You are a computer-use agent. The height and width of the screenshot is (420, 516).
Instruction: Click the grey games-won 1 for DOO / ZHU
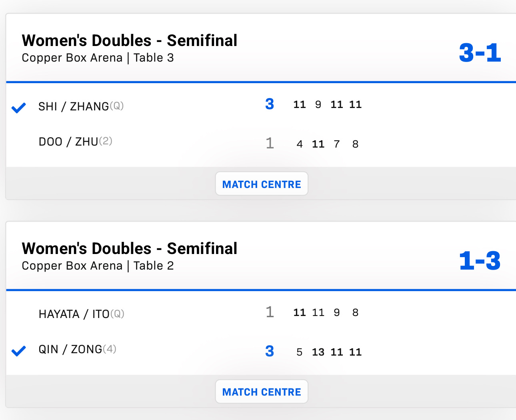click(x=270, y=143)
